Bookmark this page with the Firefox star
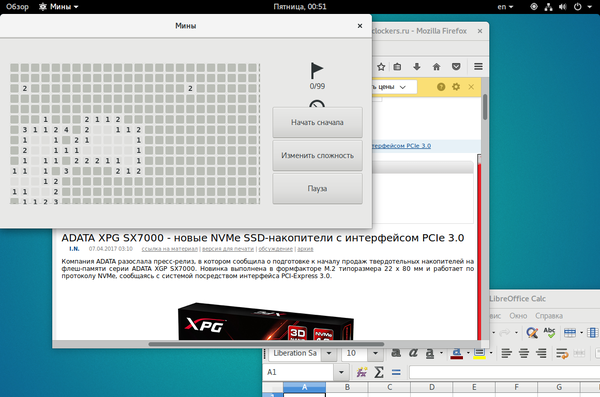This screenshot has height=397, width=600. [x=381, y=67]
